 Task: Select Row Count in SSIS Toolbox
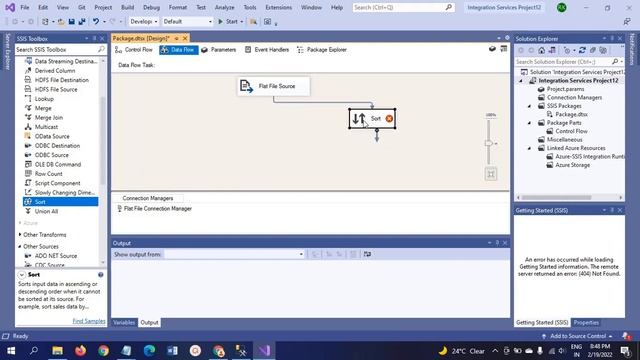pos(48,174)
